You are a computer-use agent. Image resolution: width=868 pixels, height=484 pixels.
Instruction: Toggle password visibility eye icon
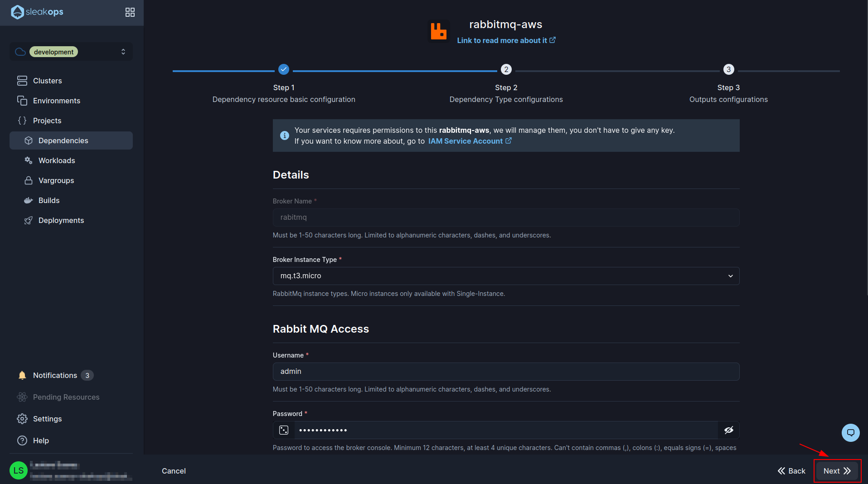tap(728, 430)
